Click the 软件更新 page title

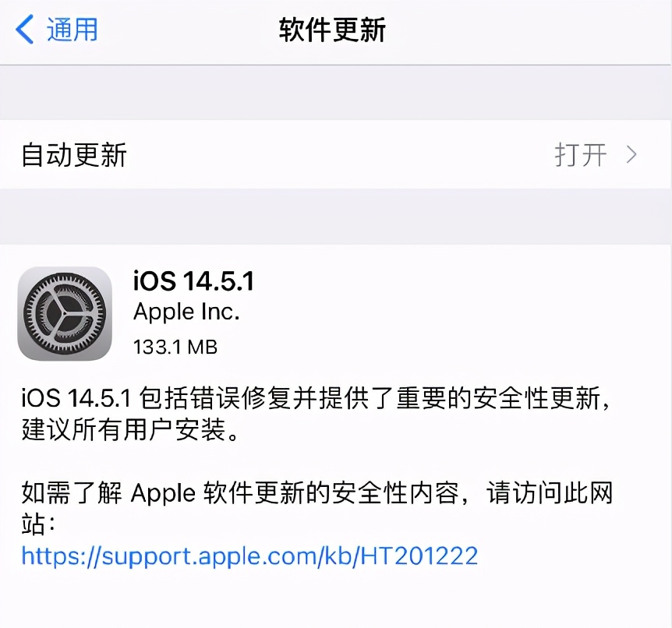(332, 30)
